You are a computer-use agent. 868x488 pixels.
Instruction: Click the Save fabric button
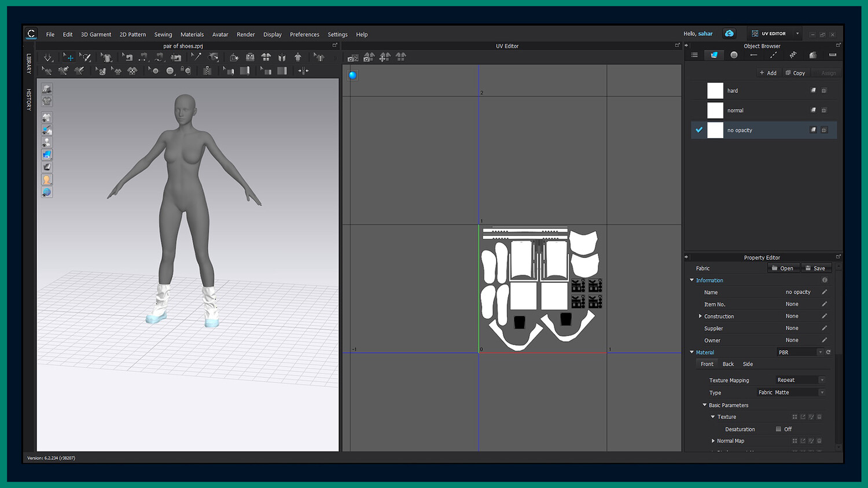815,268
